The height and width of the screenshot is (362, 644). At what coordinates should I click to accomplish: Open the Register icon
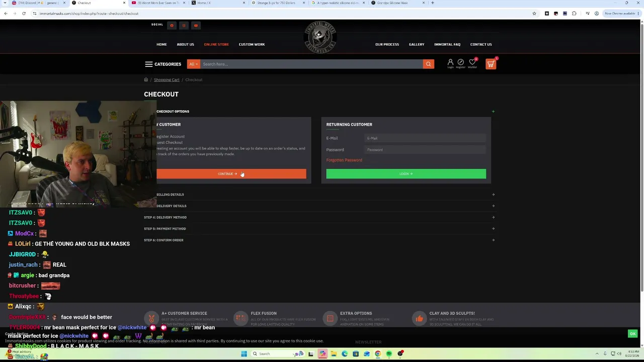click(x=460, y=63)
